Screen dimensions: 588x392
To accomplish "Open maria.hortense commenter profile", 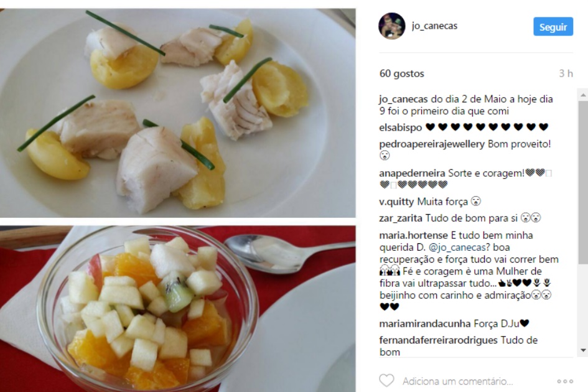I will pyautogui.click(x=413, y=236).
